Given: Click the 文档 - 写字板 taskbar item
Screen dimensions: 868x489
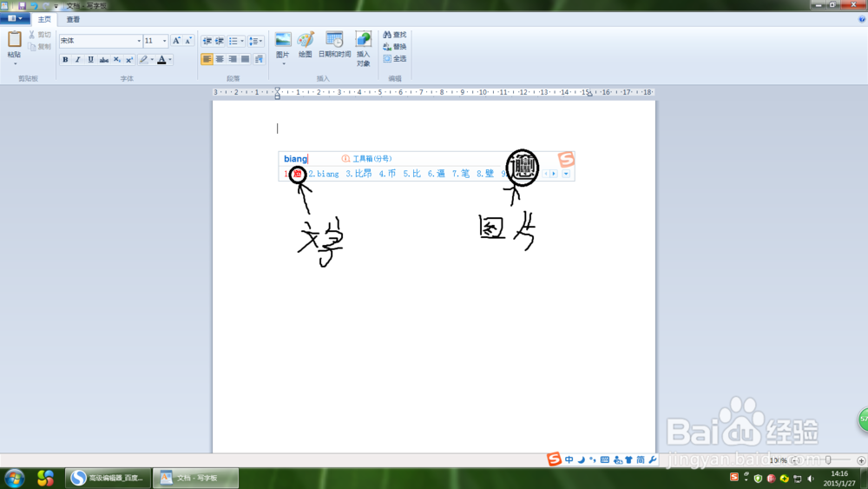Looking at the screenshot, I should (x=195, y=478).
